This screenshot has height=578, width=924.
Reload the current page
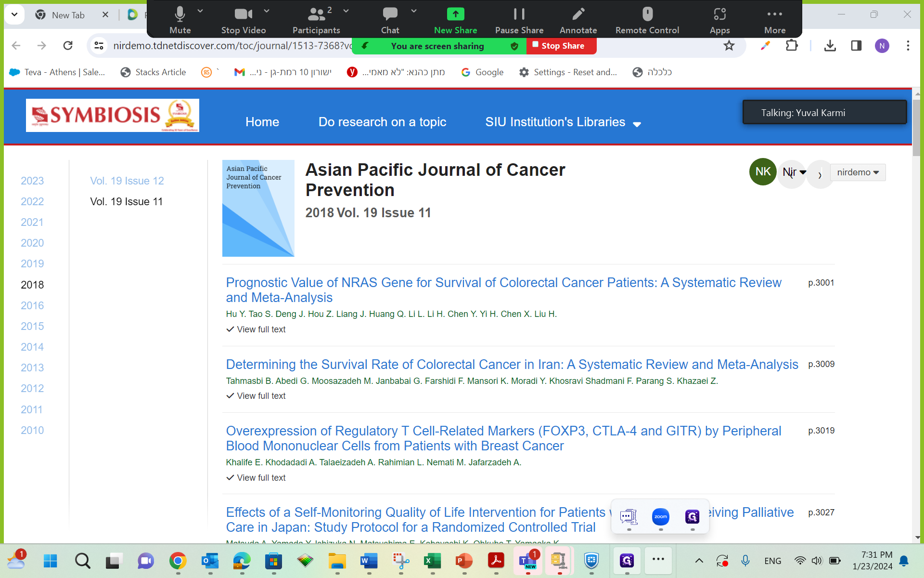68,46
